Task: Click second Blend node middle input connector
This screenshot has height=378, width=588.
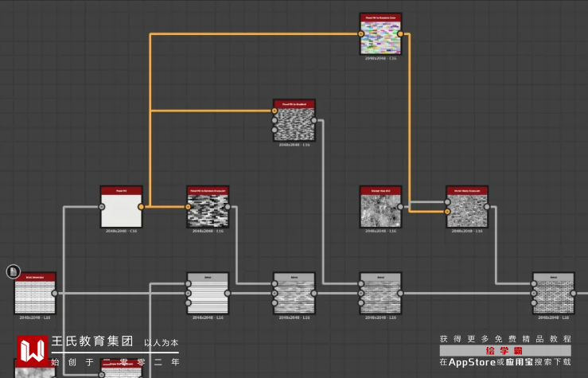Action: 275,294
